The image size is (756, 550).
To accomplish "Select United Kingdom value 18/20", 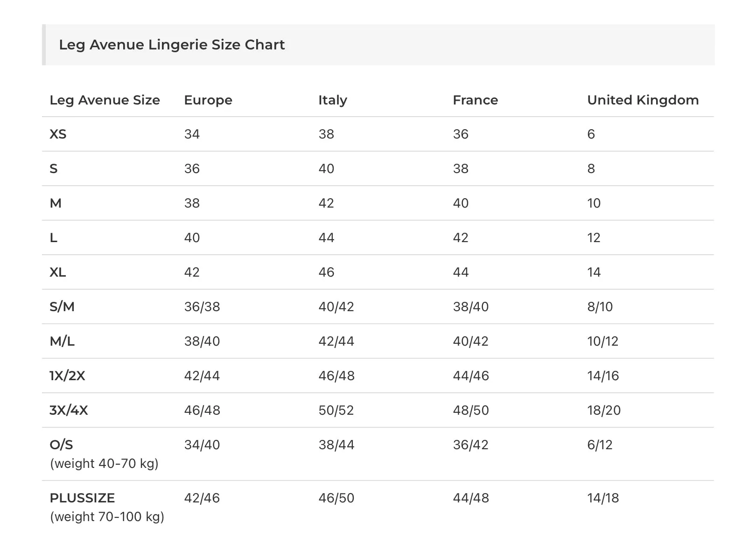I will 604,411.
